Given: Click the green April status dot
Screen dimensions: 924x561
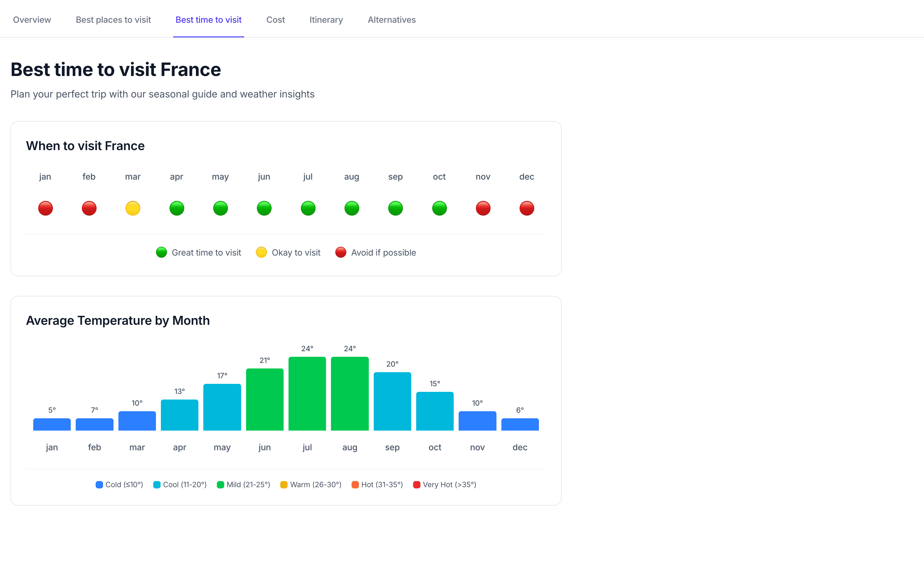Looking at the screenshot, I should point(177,208).
